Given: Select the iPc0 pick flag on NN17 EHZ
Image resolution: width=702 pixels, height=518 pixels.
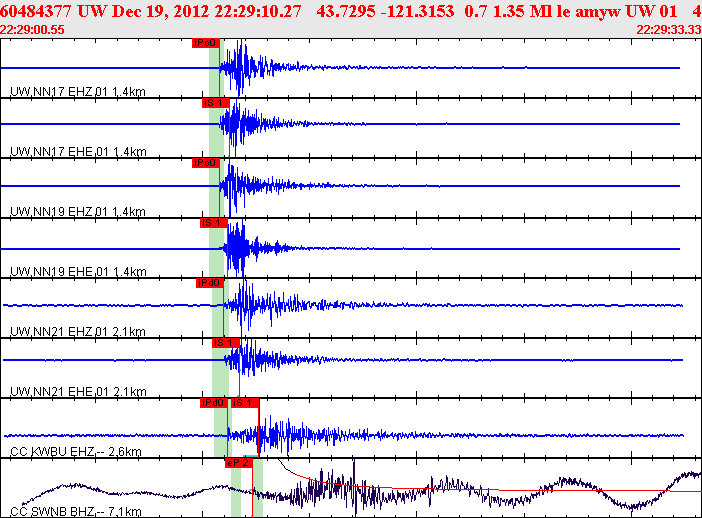Looking at the screenshot, I should coord(206,43).
